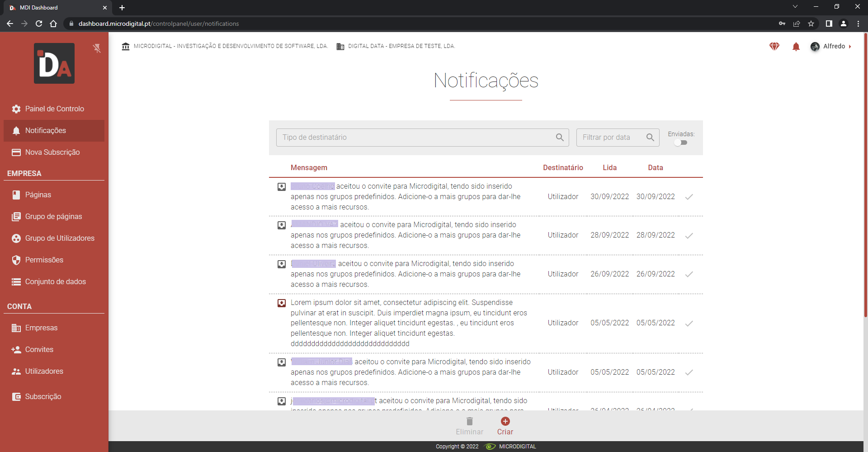Click the page vertical scrollbar

[865, 174]
